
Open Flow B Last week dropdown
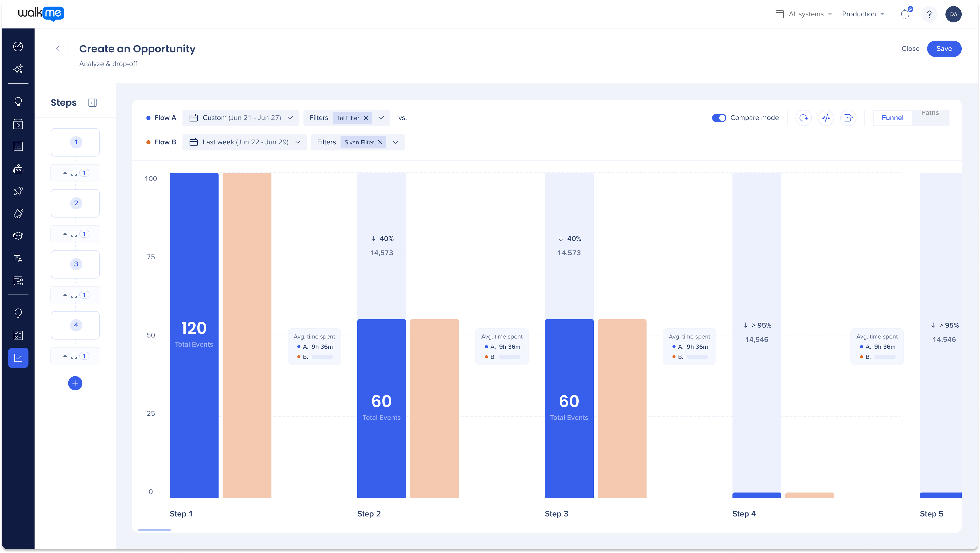click(245, 142)
